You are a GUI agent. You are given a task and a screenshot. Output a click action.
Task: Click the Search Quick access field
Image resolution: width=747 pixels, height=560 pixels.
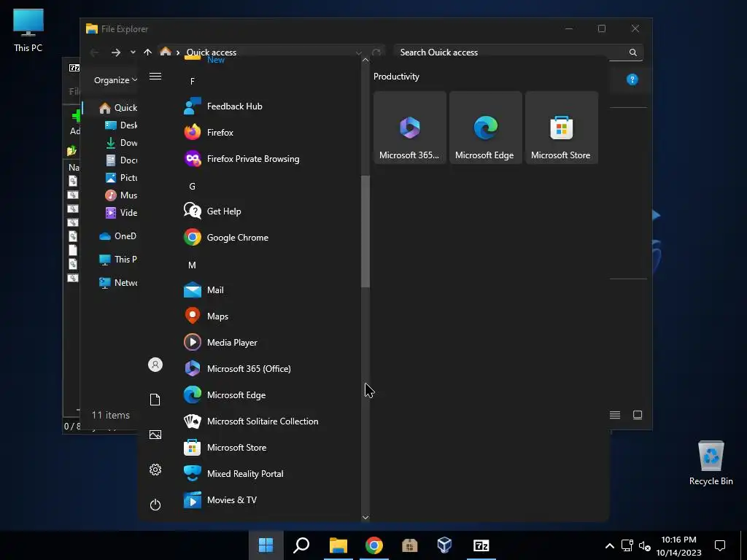tap(519, 52)
